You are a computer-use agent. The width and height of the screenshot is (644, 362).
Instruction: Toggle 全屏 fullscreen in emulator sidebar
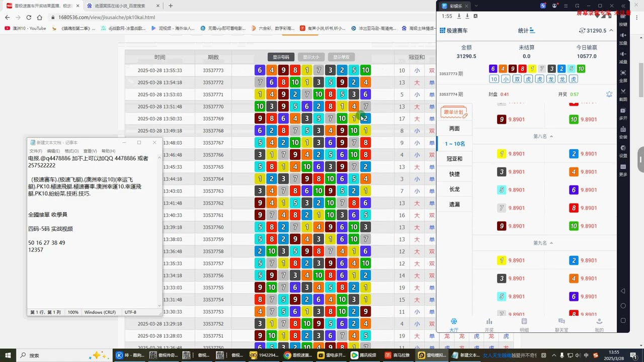point(623,75)
